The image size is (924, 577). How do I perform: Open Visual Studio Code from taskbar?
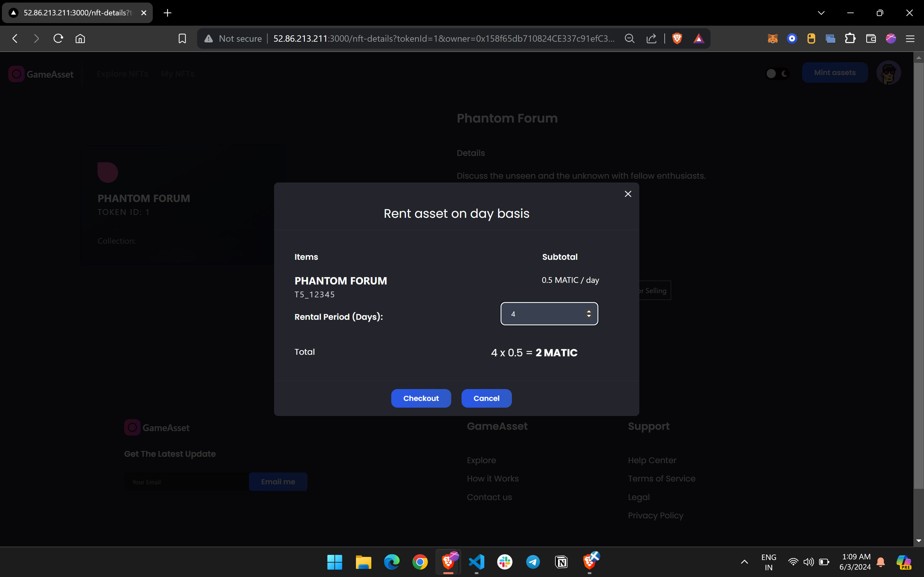point(477,562)
